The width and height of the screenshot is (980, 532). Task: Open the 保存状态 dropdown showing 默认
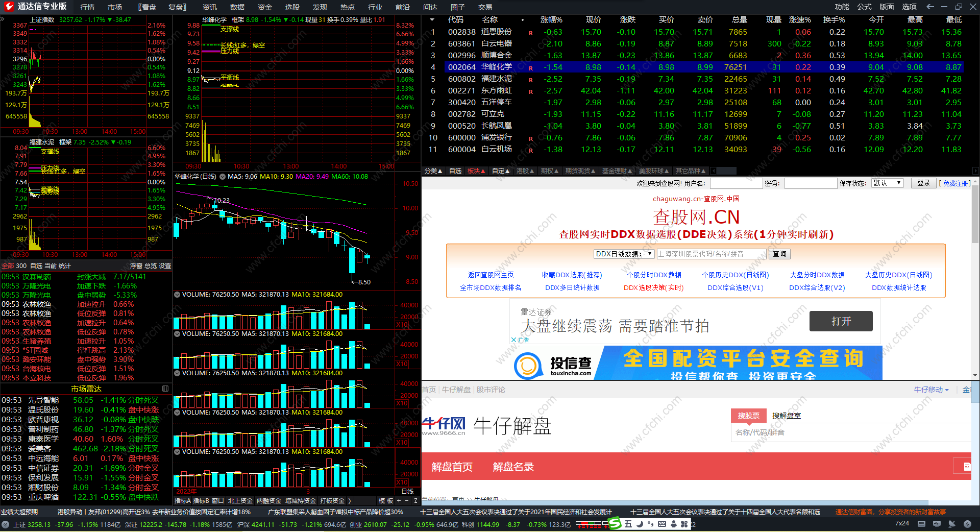[888, 183]
